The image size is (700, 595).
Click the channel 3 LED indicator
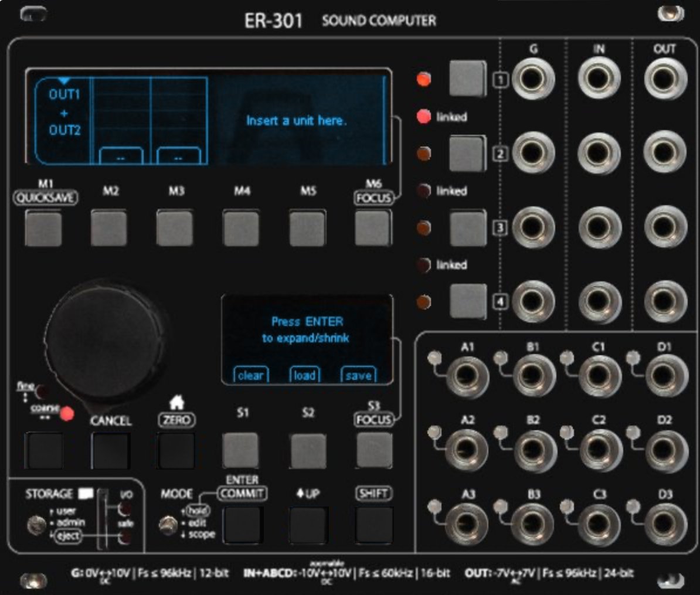pyautogui.click(x=424, y=228)
